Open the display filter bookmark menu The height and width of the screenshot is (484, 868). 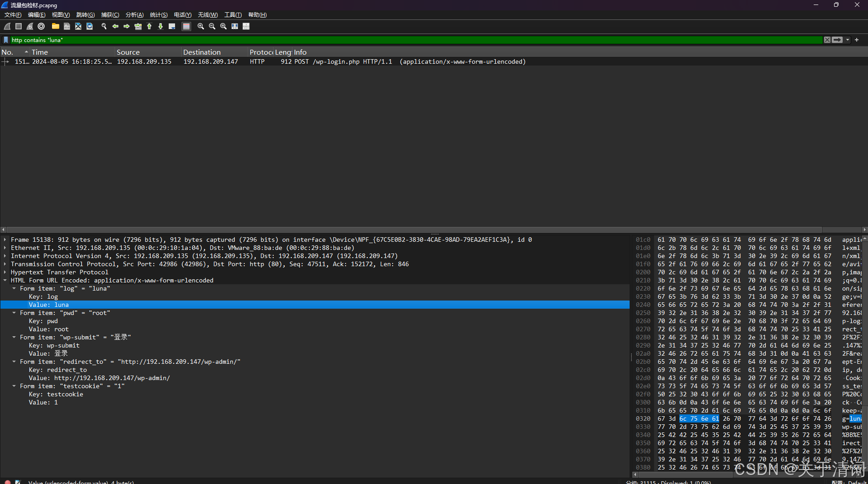pyautogui.click(x=6, y=40)
